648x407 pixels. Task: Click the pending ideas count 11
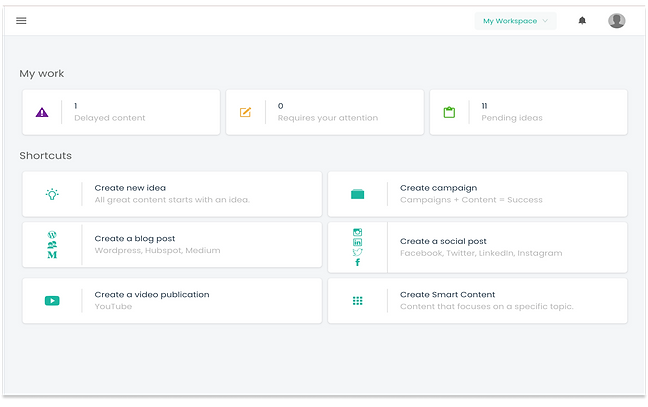[484, 106]
